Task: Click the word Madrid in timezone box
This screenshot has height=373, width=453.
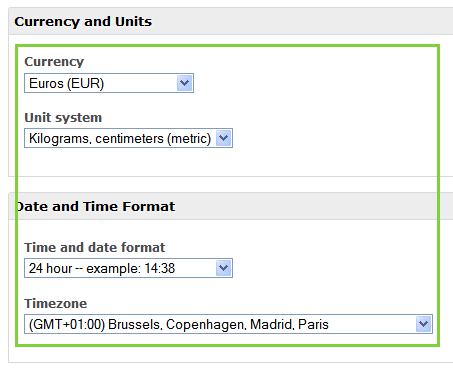Action: pyautogui.click(x=272, y=324)
